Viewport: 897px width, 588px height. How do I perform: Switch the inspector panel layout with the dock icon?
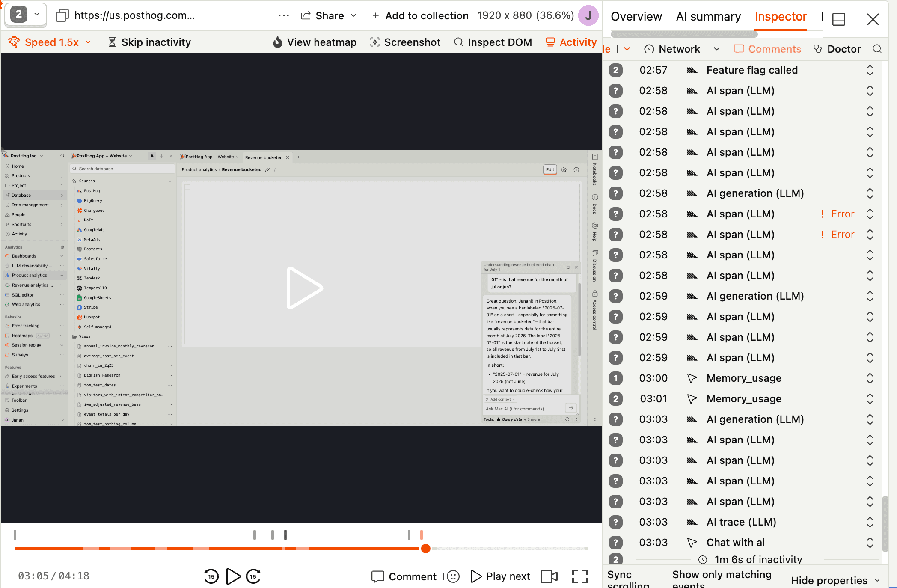point(839,19)
